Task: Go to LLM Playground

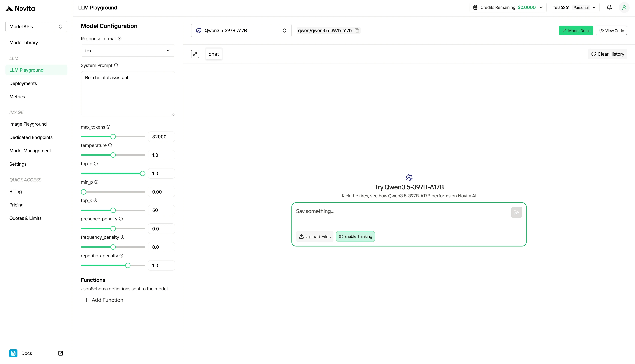Action: [36, 70]
